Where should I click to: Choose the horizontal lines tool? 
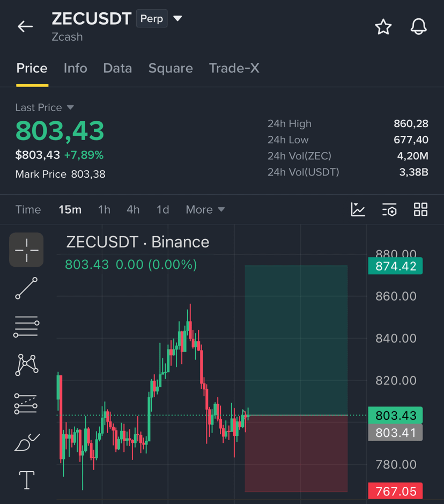coord(26,326)
